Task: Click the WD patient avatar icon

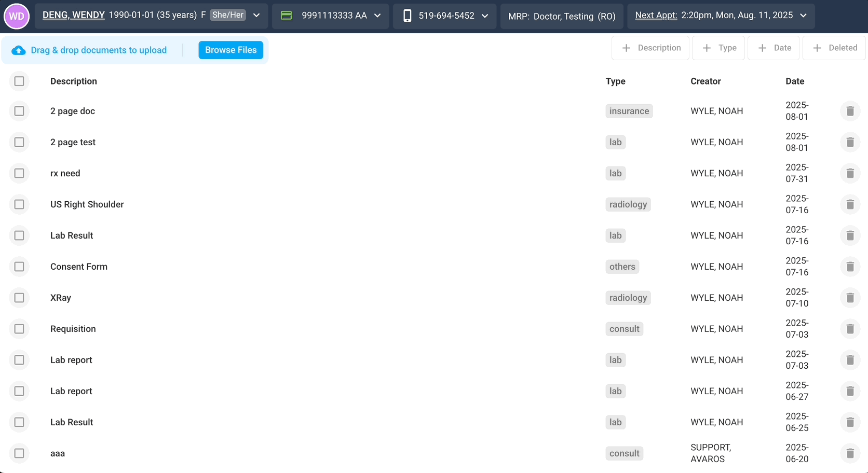Action: pos(17,16)
